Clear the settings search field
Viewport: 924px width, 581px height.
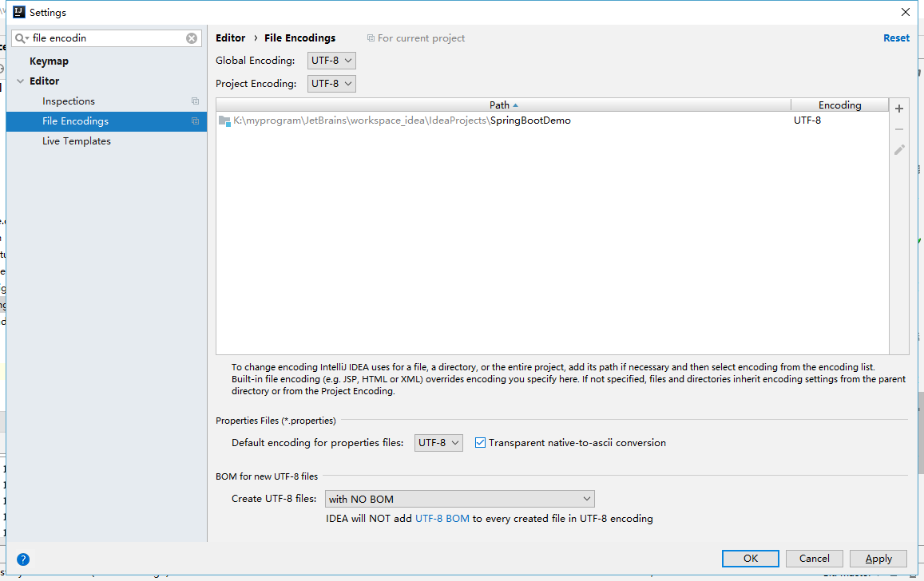tap(192, 38)
